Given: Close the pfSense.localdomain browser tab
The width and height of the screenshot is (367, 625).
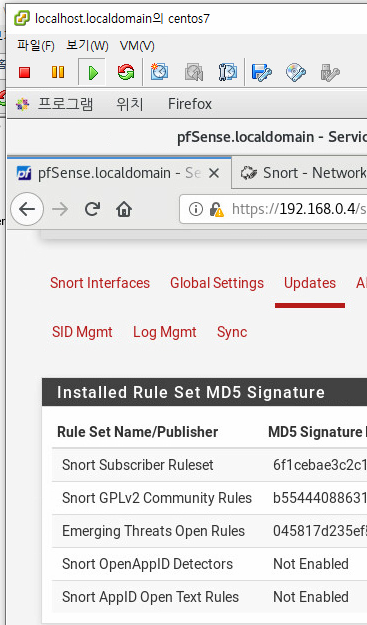Looking at the screenshot, I should point(214,173).
